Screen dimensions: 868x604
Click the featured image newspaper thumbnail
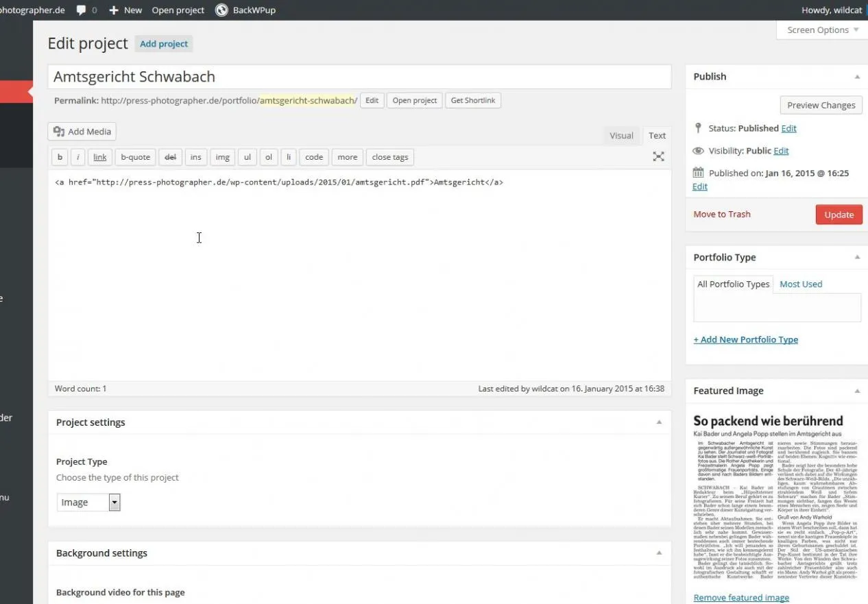776,497
